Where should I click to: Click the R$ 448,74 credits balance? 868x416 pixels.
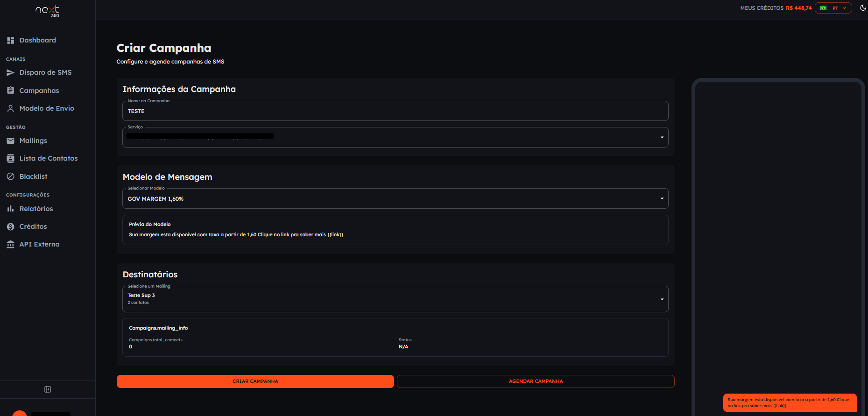click(x=798, y=8)
